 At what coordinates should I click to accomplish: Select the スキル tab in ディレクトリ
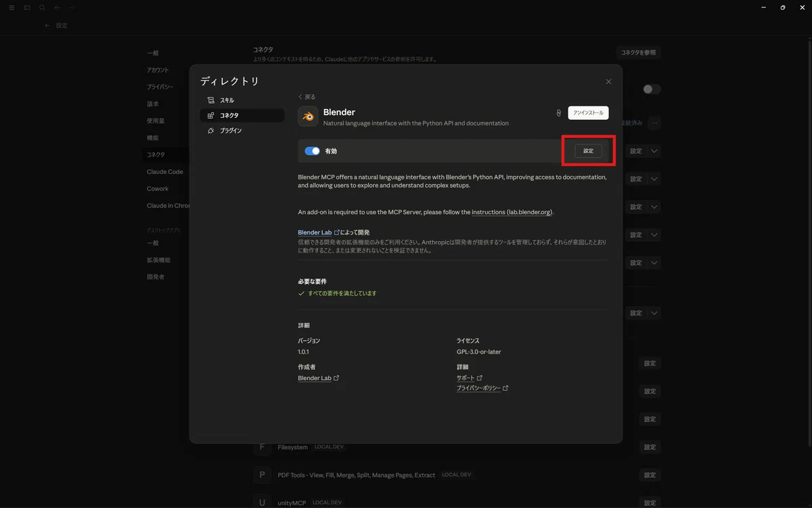coord(242,100)
